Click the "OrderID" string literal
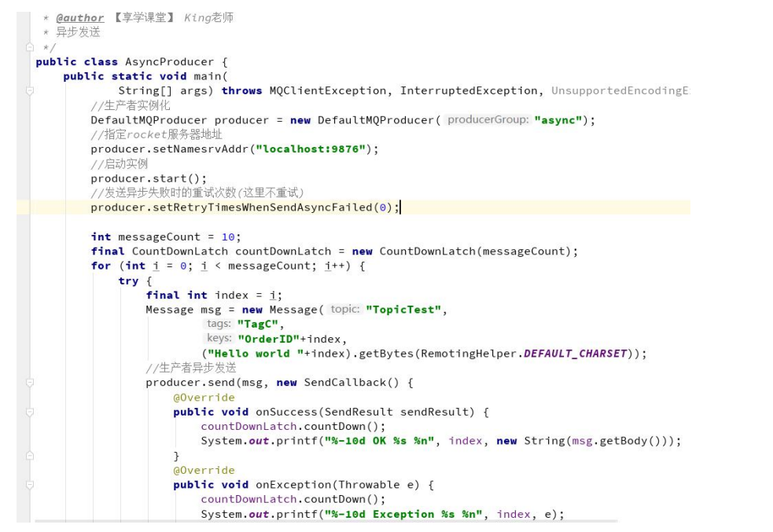The height and width of the screenshot is (532, 773). pyautogui.click(x=269, y=339)
